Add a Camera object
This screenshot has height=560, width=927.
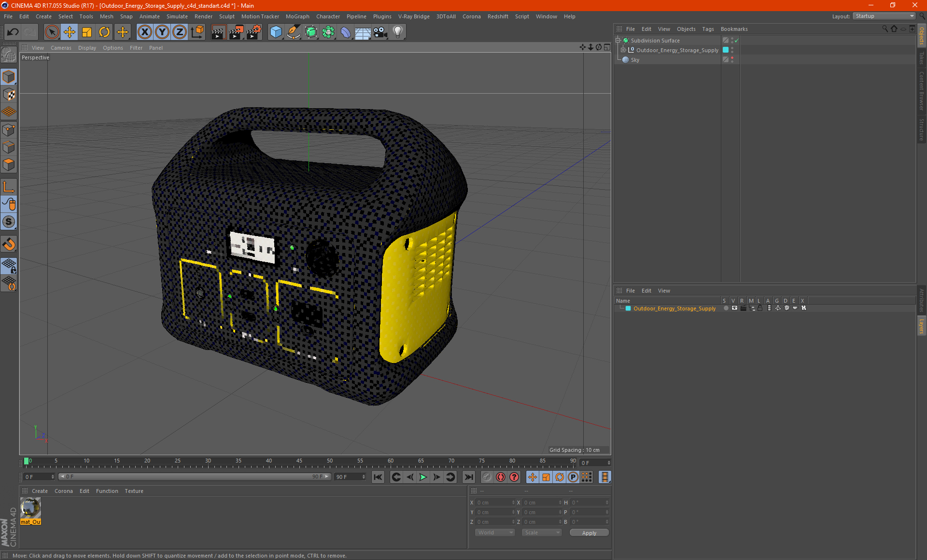[x=380, y=32]
